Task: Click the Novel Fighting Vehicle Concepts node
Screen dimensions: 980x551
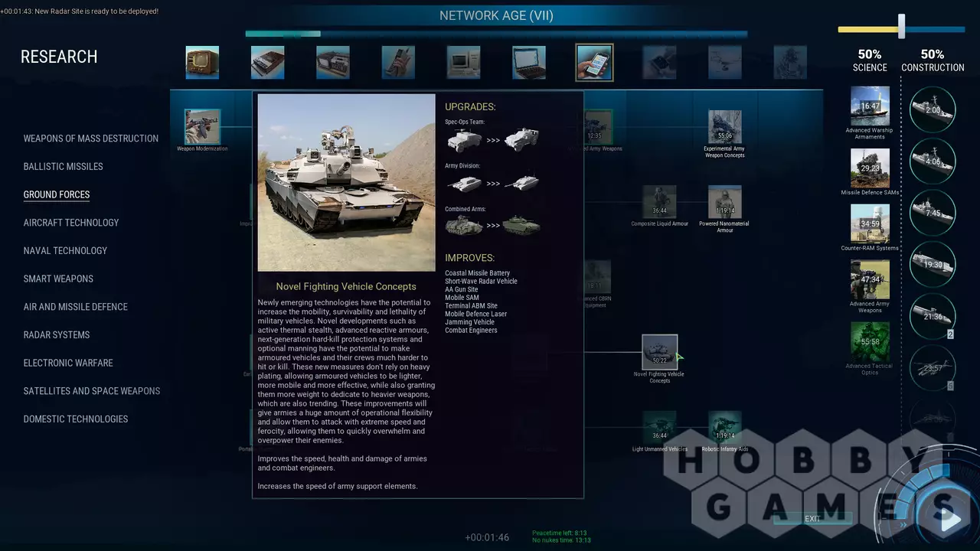Action: pyautogui.click(x=659, y=353)
